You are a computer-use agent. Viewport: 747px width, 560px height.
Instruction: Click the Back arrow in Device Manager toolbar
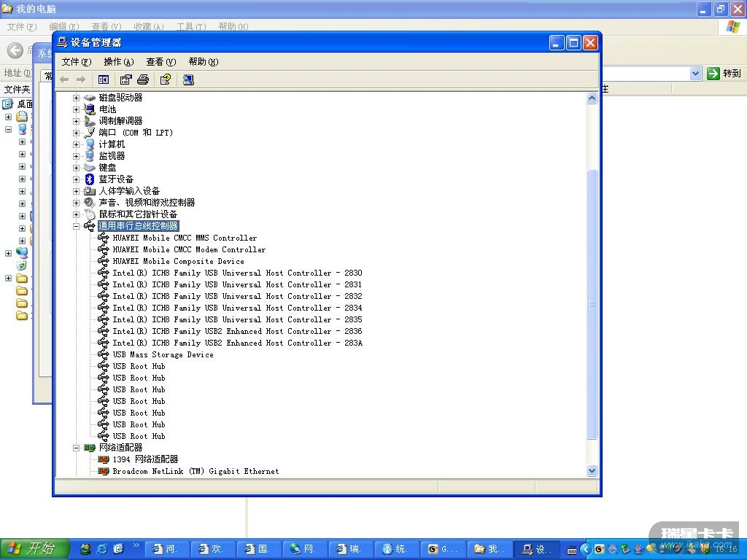coord(64,79)
